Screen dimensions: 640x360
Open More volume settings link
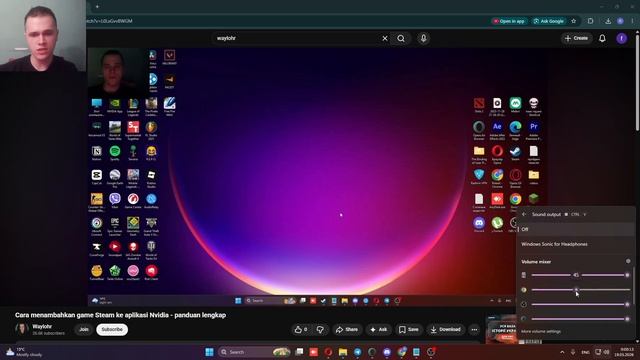click(x=541, y=331)
